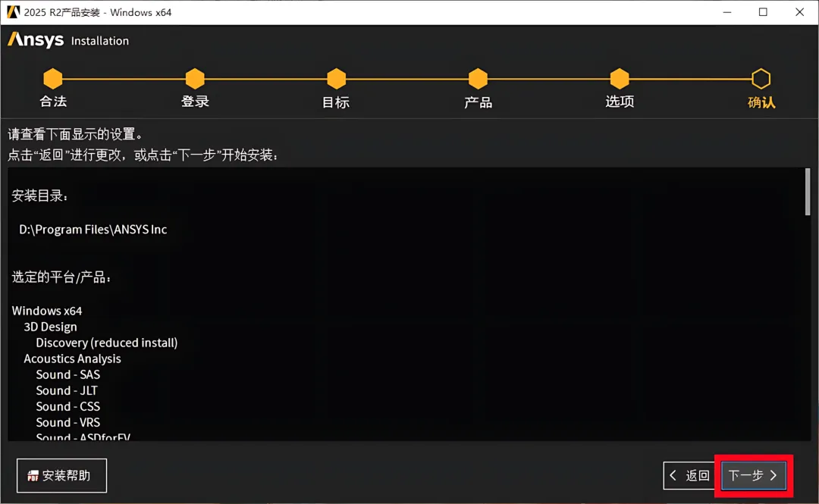Viewport: 819px width, 504px height.
Task: Click the 合法 step hexagon
Action: point(53,79)
